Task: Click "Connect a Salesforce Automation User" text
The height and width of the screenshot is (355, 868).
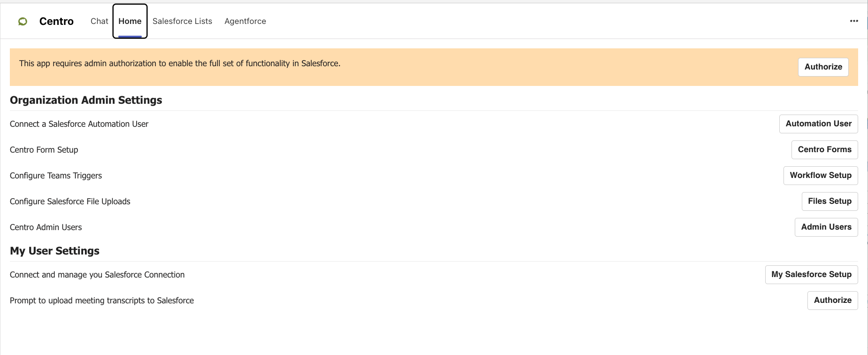Action: pyautogui.click(x=79, y=124)
